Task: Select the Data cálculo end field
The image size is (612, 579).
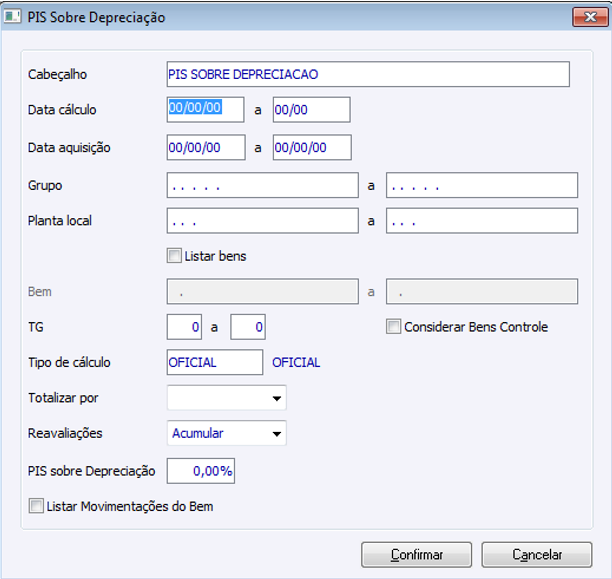Action: [311, 110]
